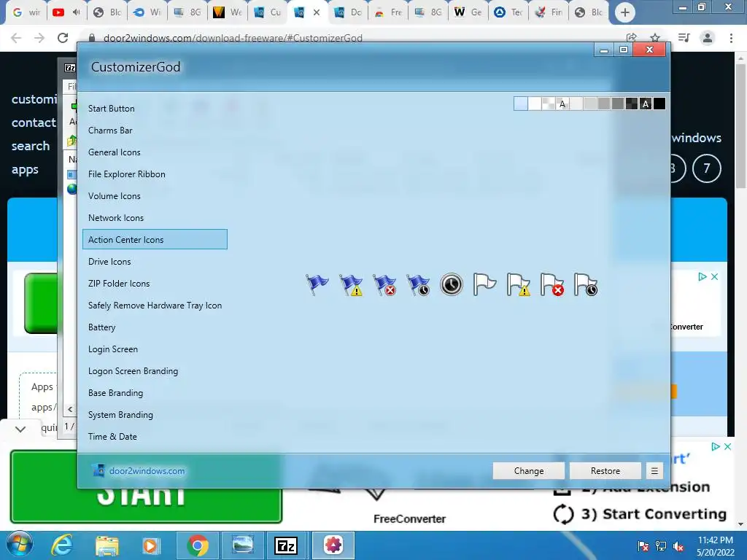Viewport: 747px width, 560px height.
Task: Reload the Chrome page
Action: pyautogui.click(x=63, y=38)
